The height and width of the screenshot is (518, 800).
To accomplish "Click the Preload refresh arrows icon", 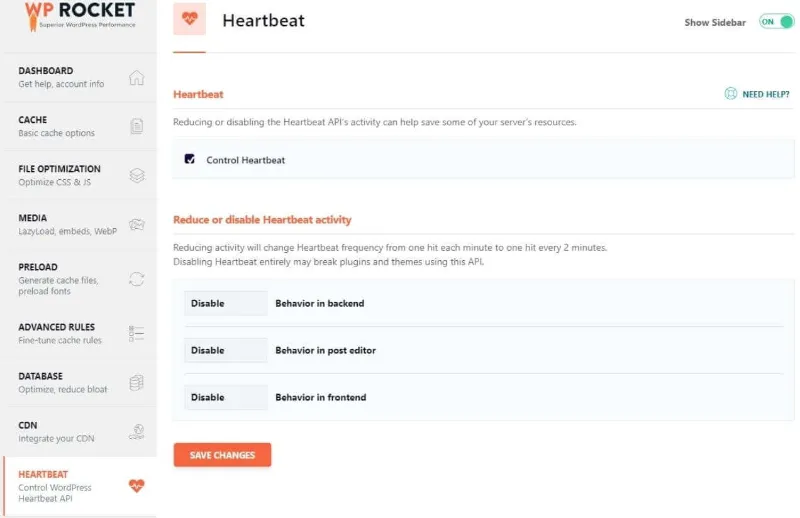I will coord(137,279).
